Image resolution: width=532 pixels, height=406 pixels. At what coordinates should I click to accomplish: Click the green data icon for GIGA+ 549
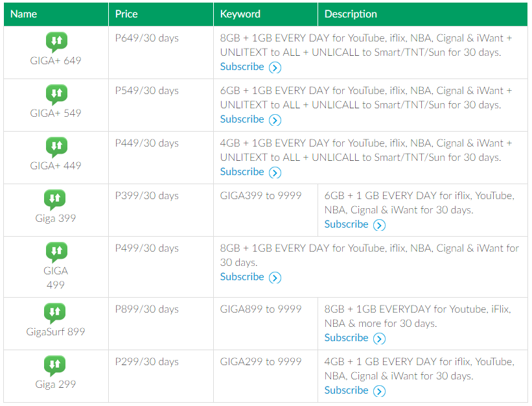tap(56, 95)
